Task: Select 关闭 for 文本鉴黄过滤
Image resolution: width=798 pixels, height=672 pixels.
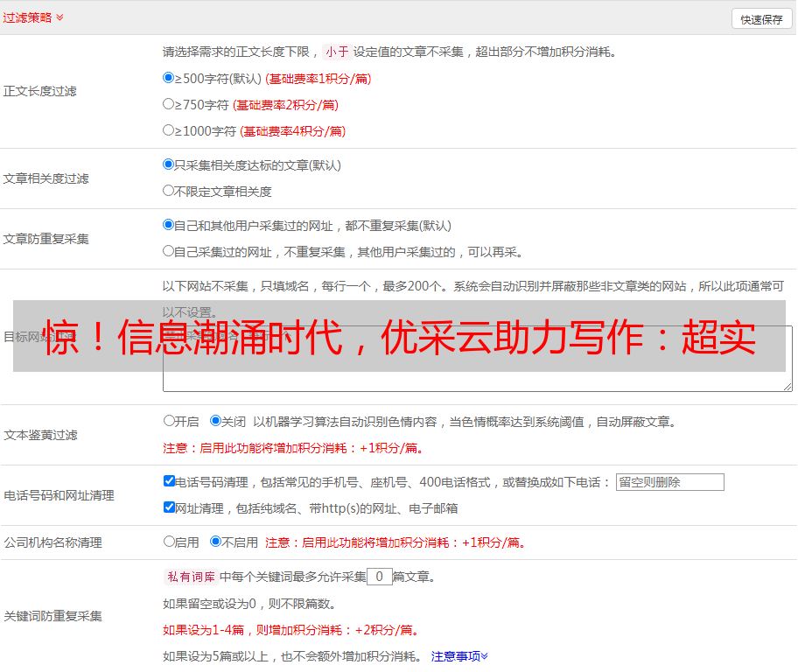Action: 216,421
